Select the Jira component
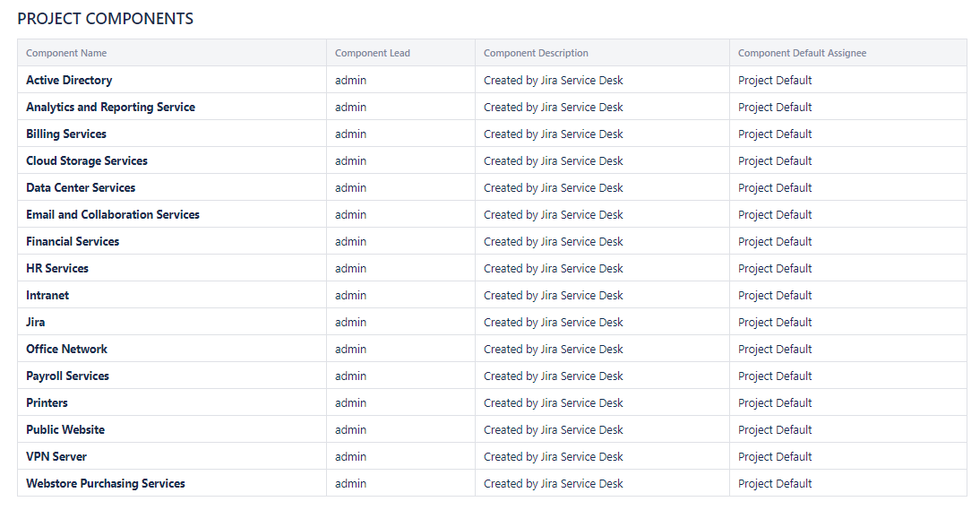The image size is (980, 510). click(36, 322)
